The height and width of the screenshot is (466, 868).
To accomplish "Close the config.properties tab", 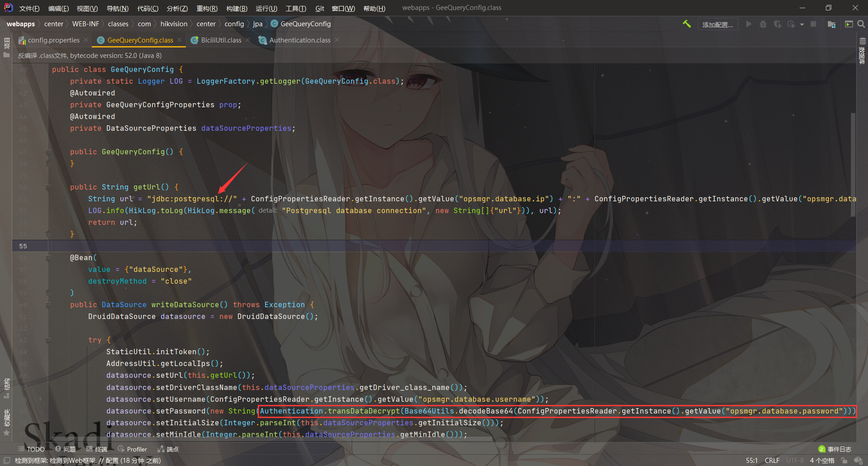I will tap(86, 40).
